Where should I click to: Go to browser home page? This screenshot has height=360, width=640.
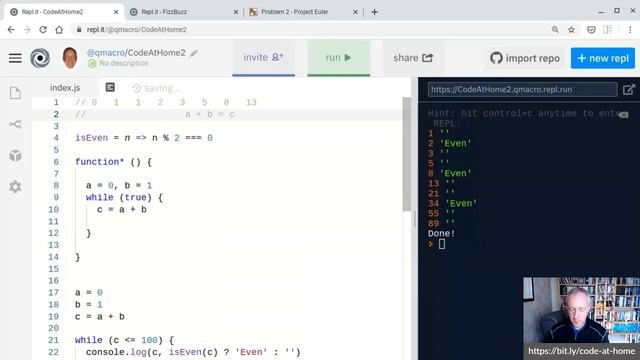[x=59, y=29]
